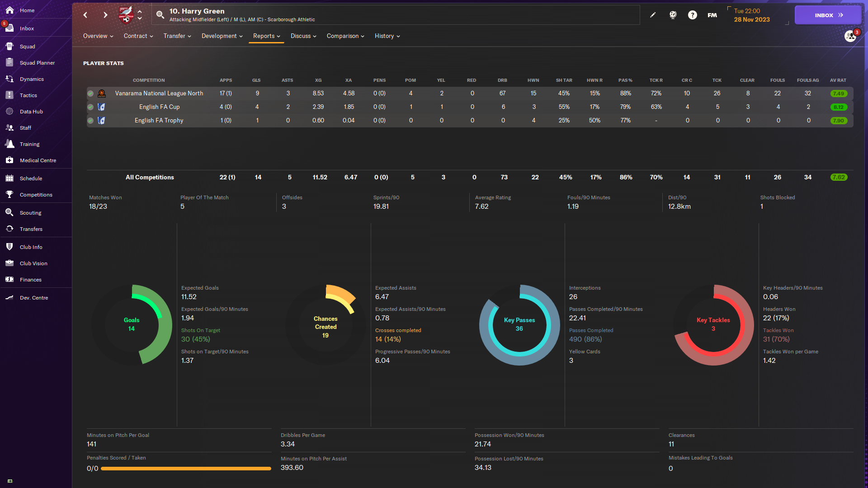868x488 pixels.
Task: Open the History dropdown menu
Action: click(x=387, y=36)
